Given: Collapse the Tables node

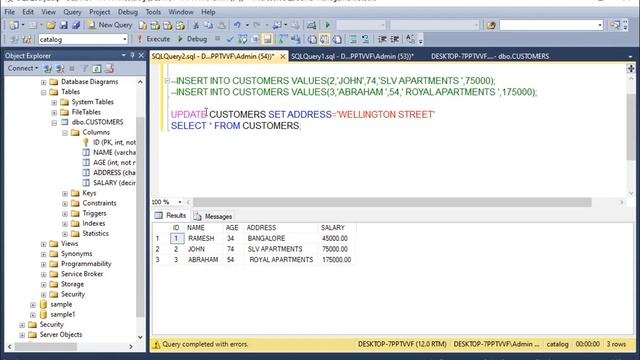Looking at the screenshot, I should 44,92.
